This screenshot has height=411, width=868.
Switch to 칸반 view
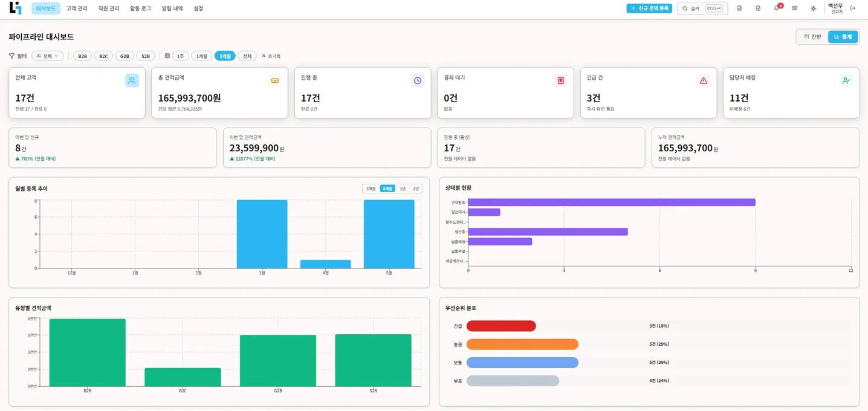[x=812, y=37]
